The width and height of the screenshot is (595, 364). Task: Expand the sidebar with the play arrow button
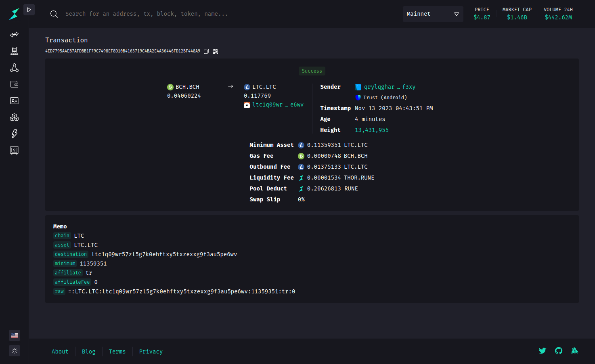[29, 10]
